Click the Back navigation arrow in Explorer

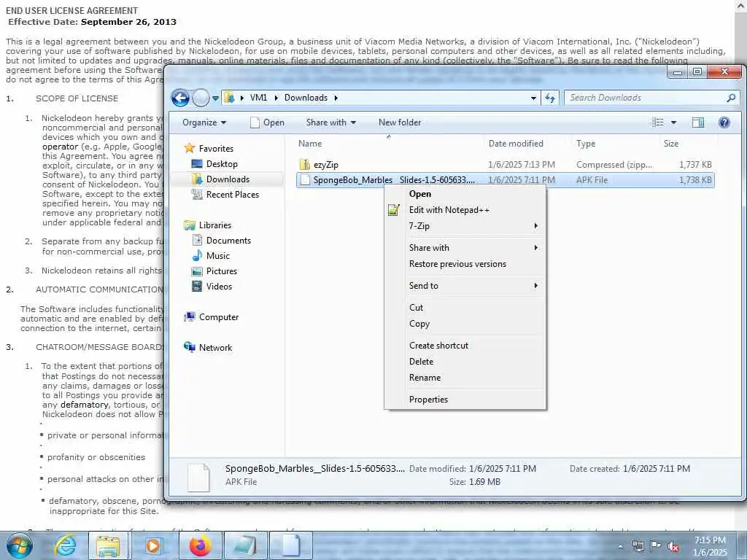point(180,98)
